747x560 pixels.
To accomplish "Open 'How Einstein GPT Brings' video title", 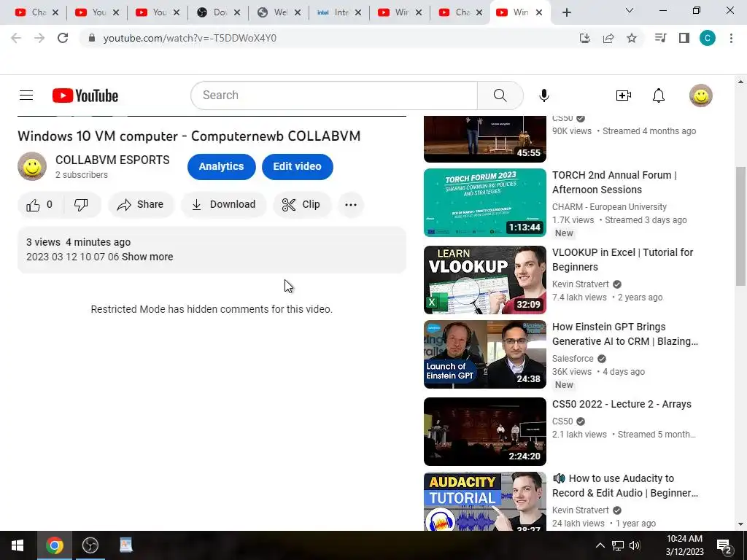I will tap(625, 334).
